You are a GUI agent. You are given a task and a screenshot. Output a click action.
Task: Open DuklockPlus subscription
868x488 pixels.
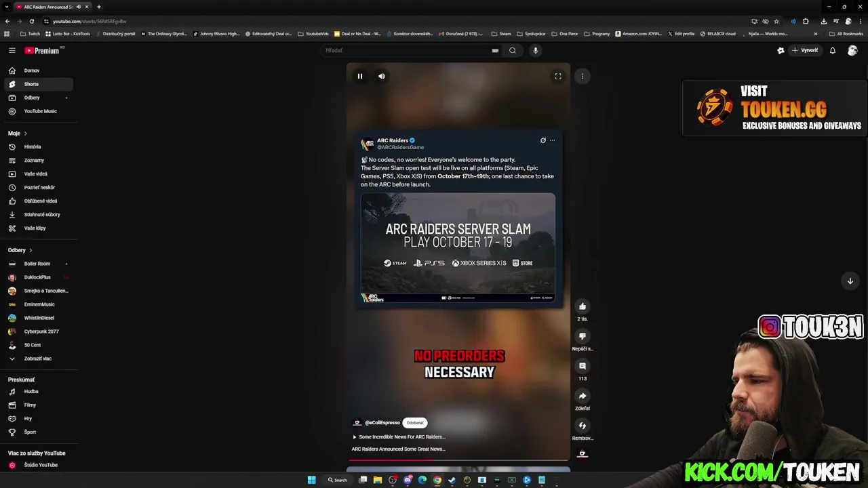coord(38,277)
